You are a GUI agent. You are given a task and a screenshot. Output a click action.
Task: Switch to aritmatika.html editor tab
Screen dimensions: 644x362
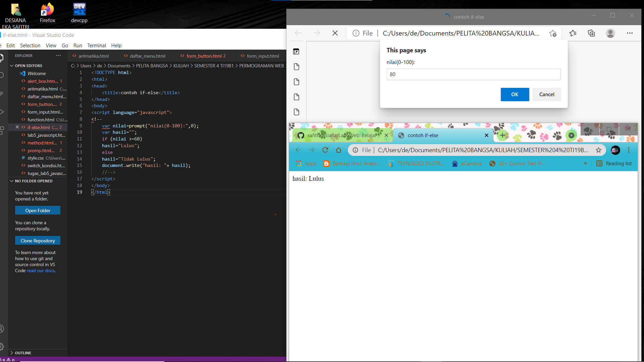click(x=93, y=56)
